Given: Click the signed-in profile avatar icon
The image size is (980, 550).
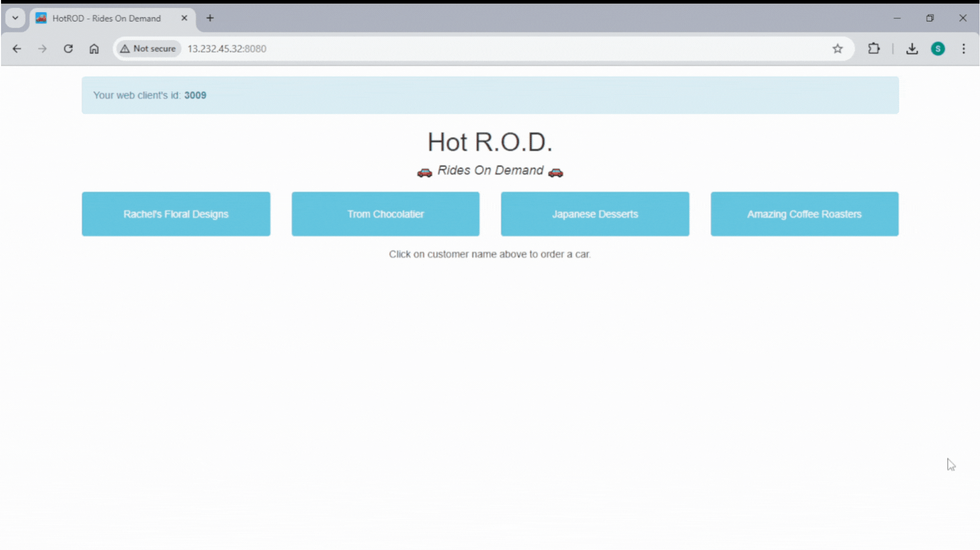Looking at the screenshot, I should pos(939,49).
